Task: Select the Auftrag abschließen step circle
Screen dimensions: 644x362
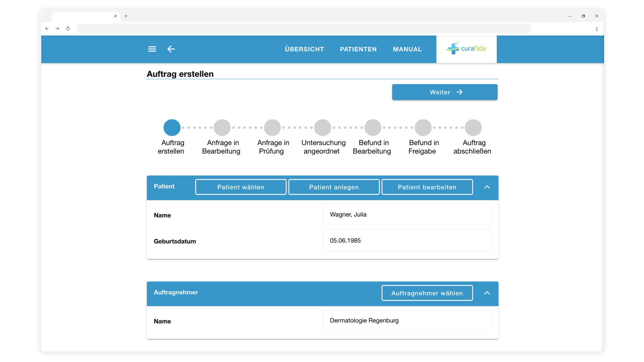Action: click(x=473, y=128)
